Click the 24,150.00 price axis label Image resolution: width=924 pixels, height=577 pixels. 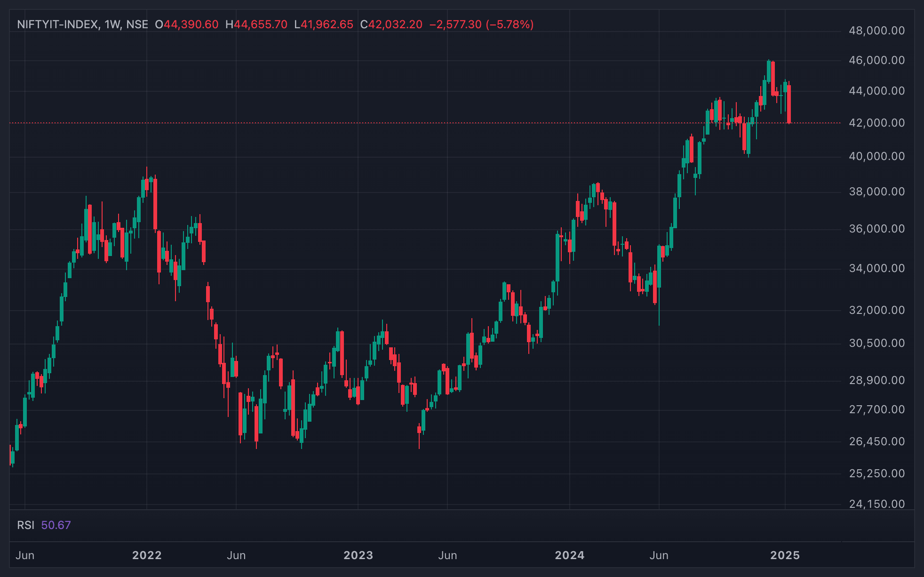(x=877, y=504)
